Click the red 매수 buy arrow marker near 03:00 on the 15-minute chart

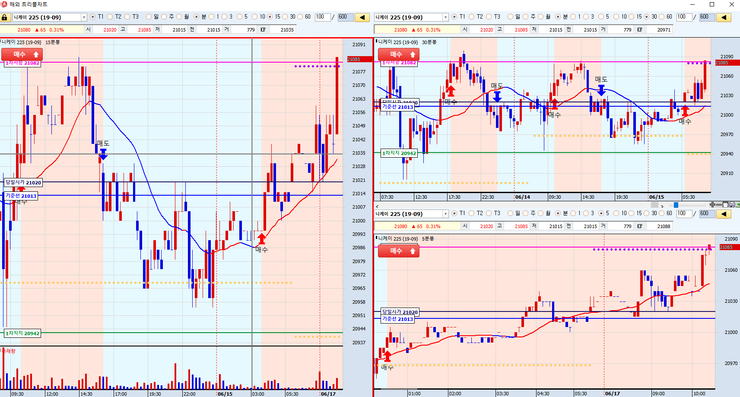pos(261,239)
